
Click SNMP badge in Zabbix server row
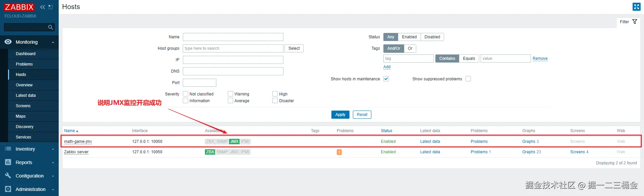pyautogui.click(x=222, y=152)
